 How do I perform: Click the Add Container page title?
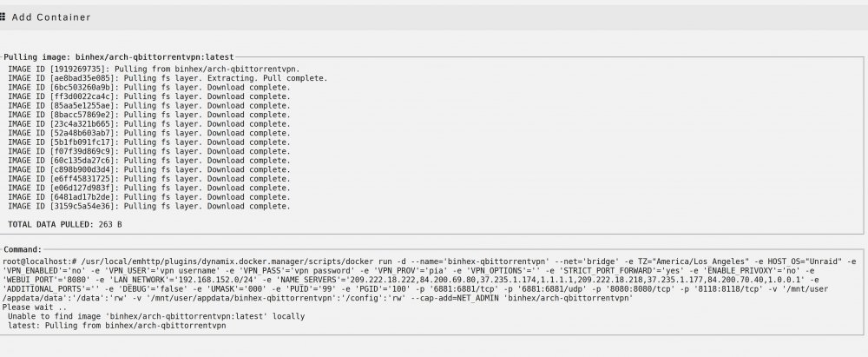(x=51, y=17)
